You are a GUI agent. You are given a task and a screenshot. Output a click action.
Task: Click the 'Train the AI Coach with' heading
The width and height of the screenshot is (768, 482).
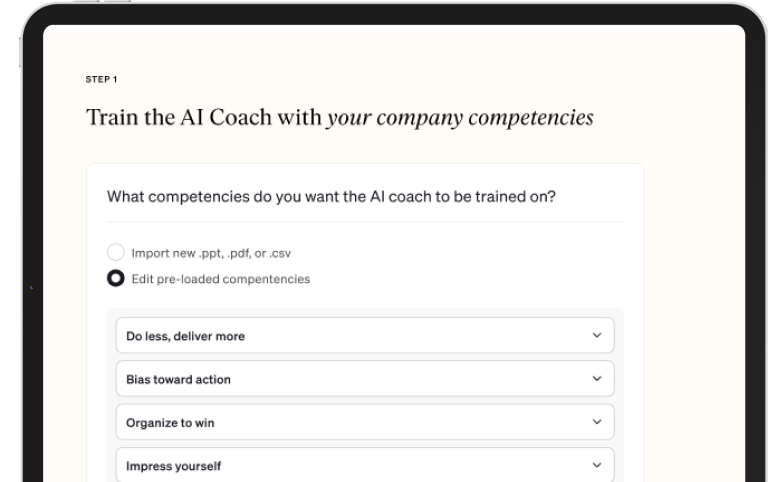204,118
